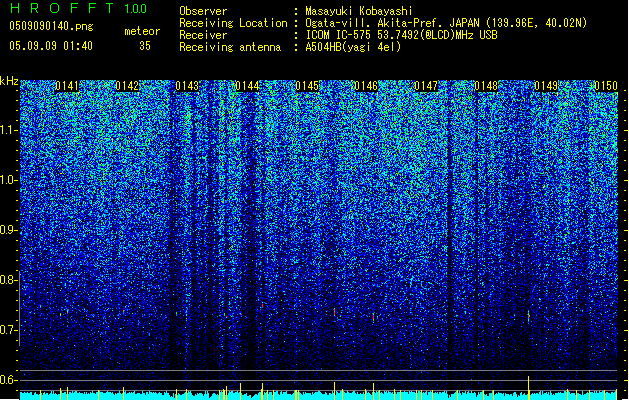Click the 0145 time marker
This screenshot has width=629, height=400.
pyautogui.click(x=307, y=86)
